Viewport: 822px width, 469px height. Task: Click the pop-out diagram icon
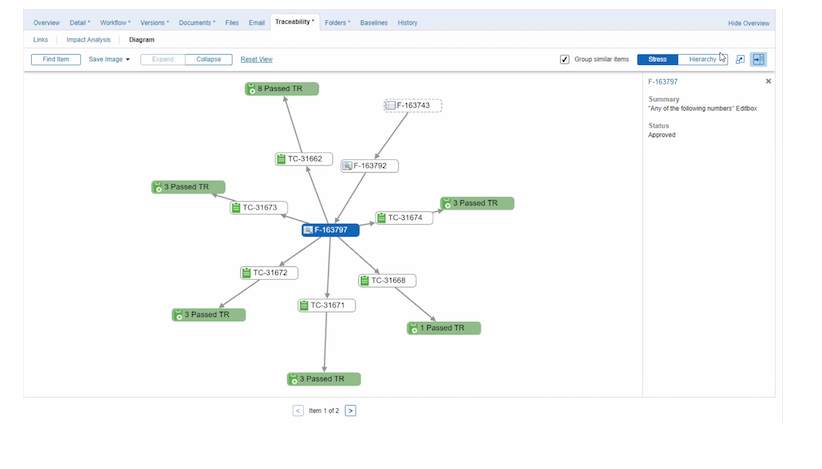(740, 59)
